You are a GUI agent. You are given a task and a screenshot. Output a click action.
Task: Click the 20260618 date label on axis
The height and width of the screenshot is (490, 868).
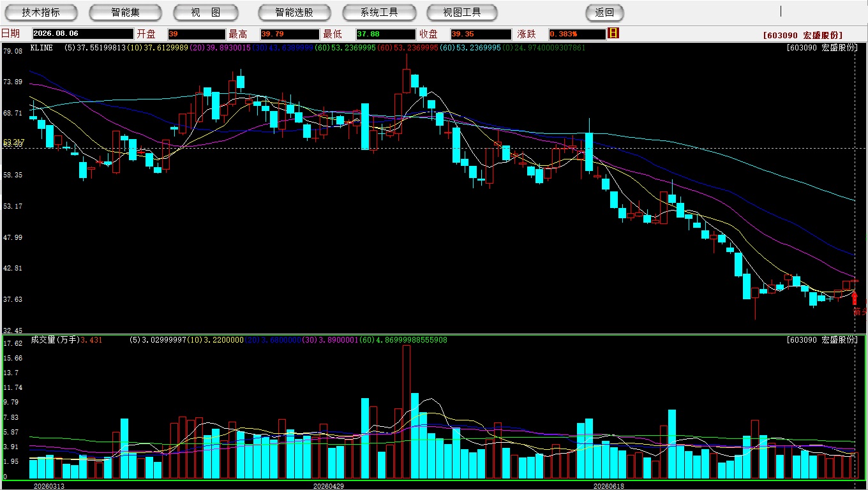tap(609, 486)
